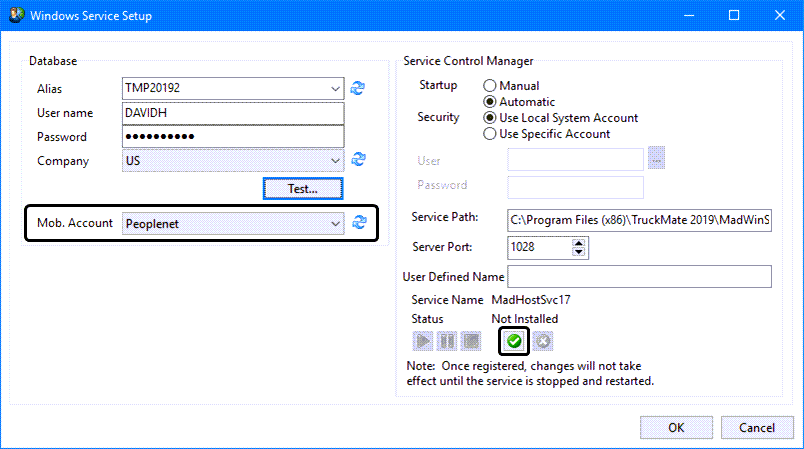Decrease the Server Port value
The width and height of the screenshot is (804, 449).
click(x=578, y=252)
